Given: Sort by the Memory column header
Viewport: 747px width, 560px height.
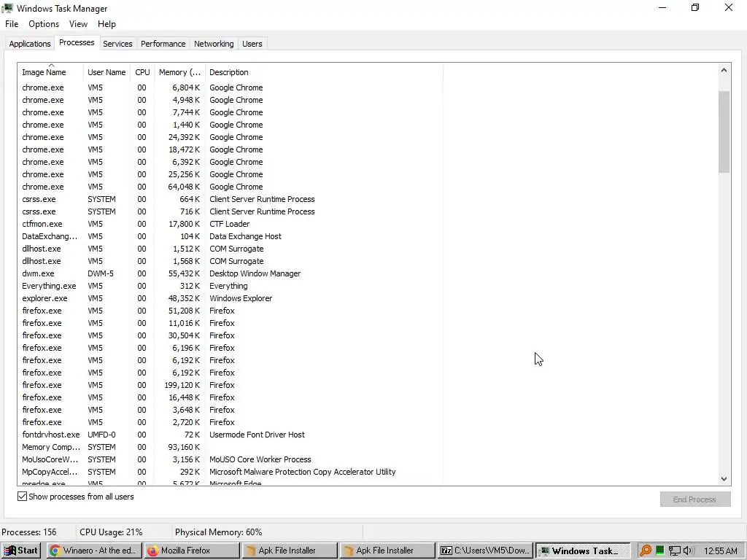Looking at the screenshot, I should click(x=179, y=72).
